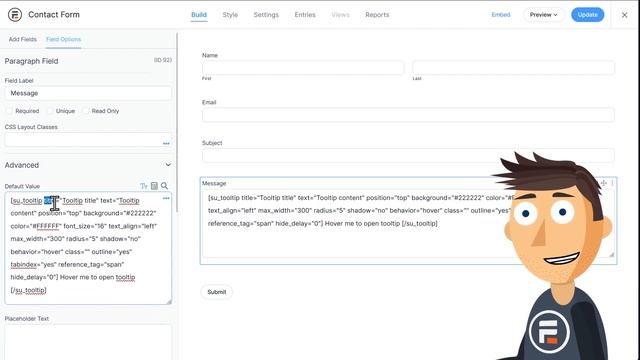Switch to Add Fields tab

coord(23,39)
